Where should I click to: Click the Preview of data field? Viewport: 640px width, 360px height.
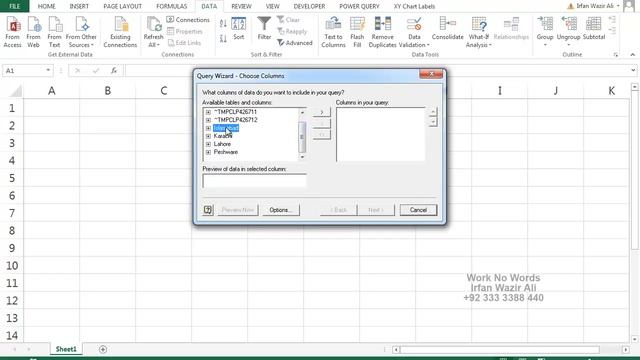254,180
